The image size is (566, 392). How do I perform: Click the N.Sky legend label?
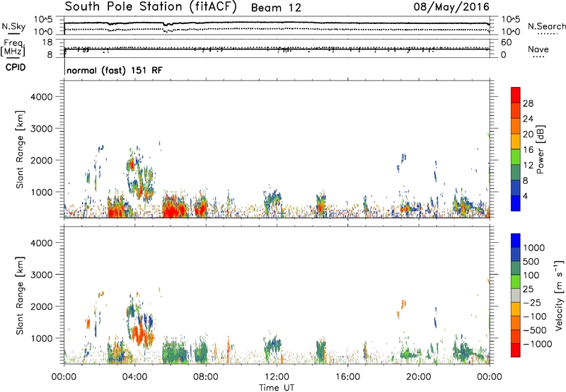click(13, 26)
